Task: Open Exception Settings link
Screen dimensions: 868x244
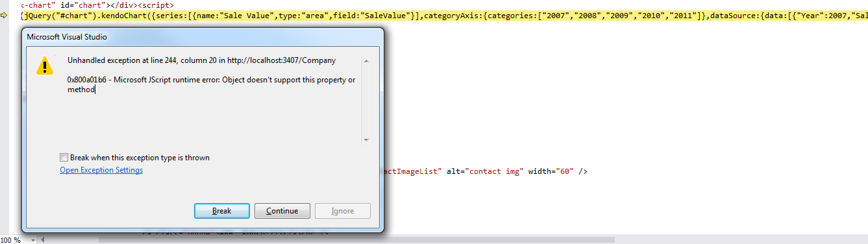Action: pyautogui.click(x=101, y=170)
